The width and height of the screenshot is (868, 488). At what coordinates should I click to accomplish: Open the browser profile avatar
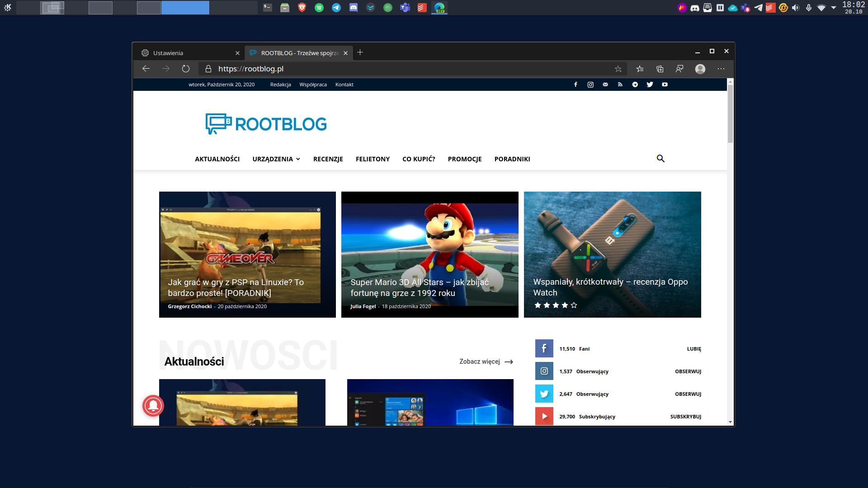point(700,69)
